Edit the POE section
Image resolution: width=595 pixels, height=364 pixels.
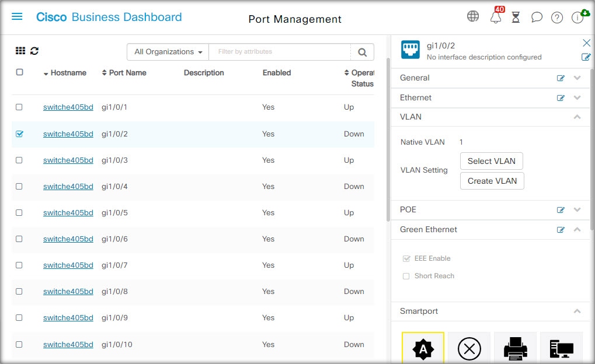point(561,209)
